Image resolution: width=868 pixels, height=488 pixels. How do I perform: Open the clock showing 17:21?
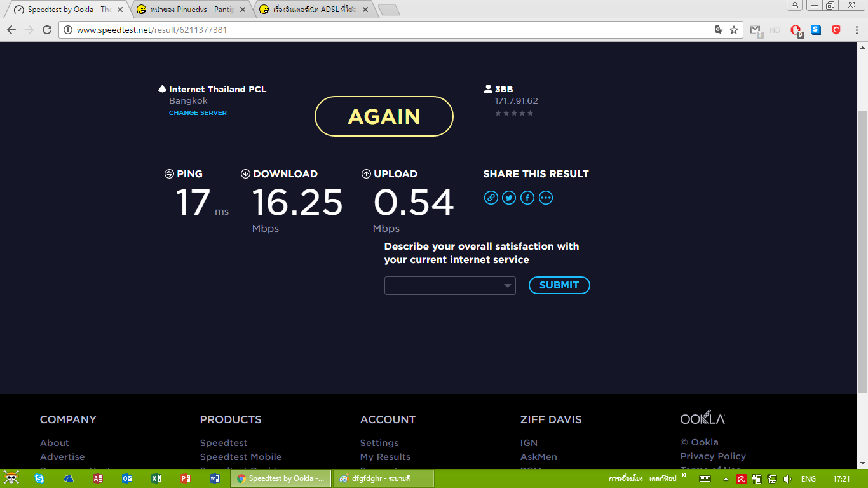click(841, 478)
